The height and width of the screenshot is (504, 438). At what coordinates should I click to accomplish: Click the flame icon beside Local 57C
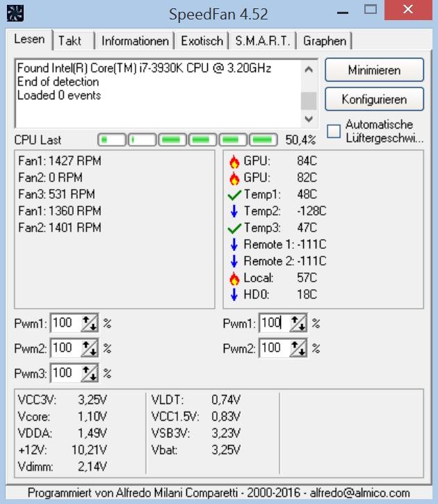pyautogui.click(x=234, y=278)
